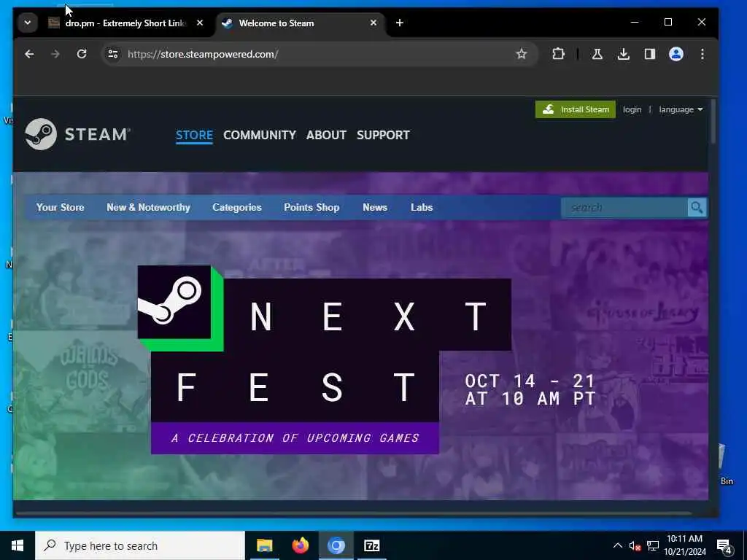The width and height of the screenshot is (747, 560).
Task: Click the browser forward arrow
Action: tap(55, 54)
